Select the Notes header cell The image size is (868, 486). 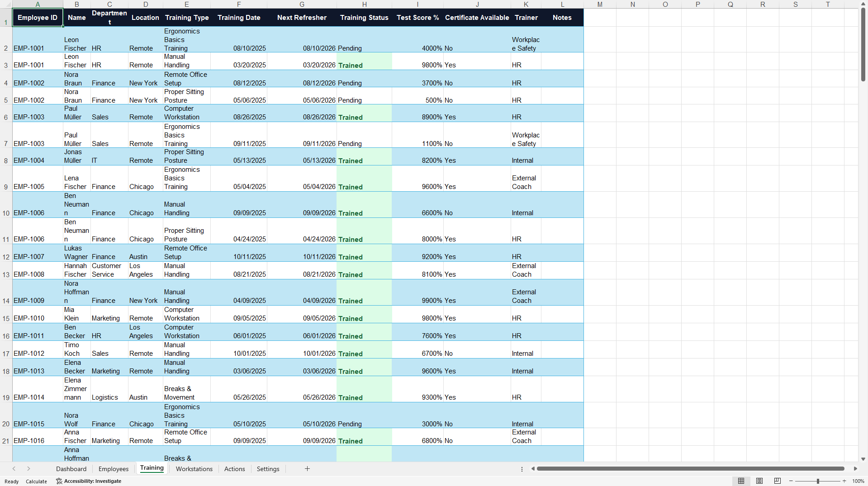click(562, 18)
